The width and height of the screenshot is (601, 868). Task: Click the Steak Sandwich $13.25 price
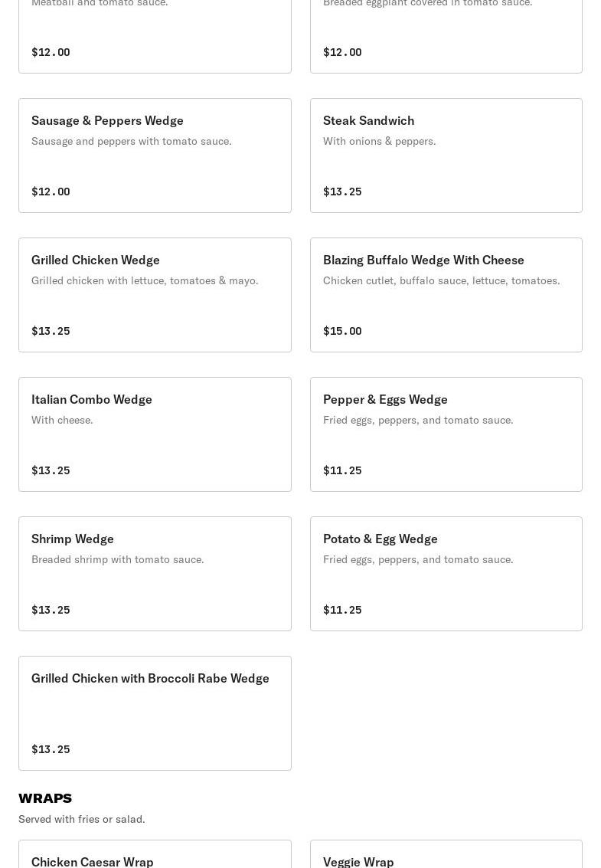342,192
